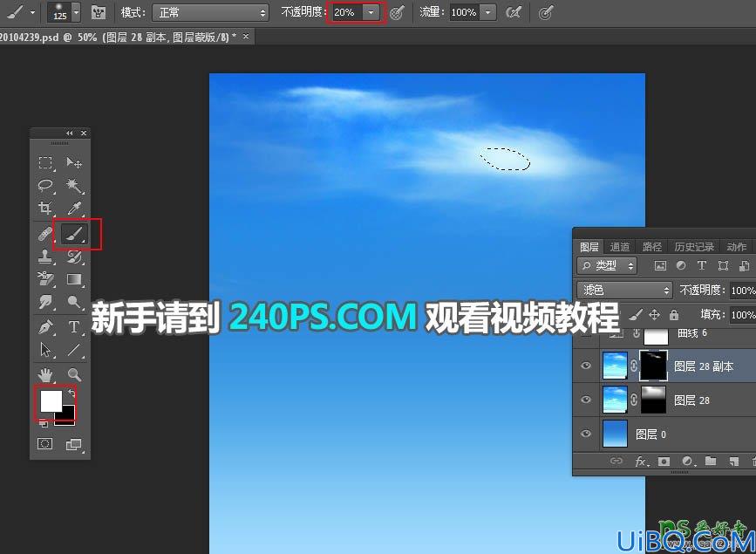Switch to the 路径 tab
756x554 pixels.
[x=652, y=247]
